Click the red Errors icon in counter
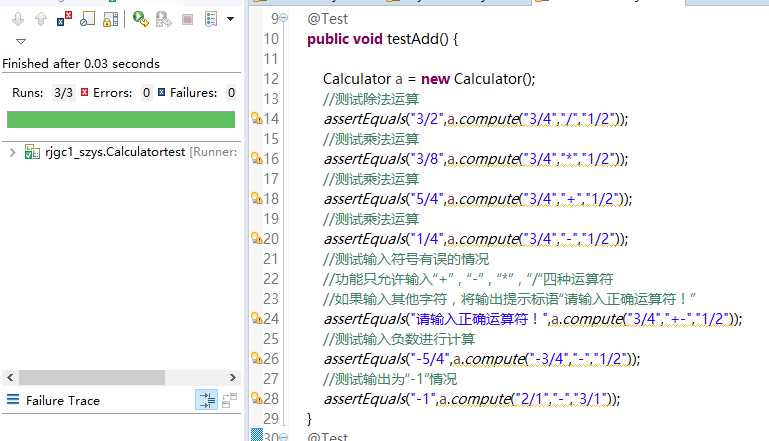Screen dimensions: 769x441 [85, 92]
